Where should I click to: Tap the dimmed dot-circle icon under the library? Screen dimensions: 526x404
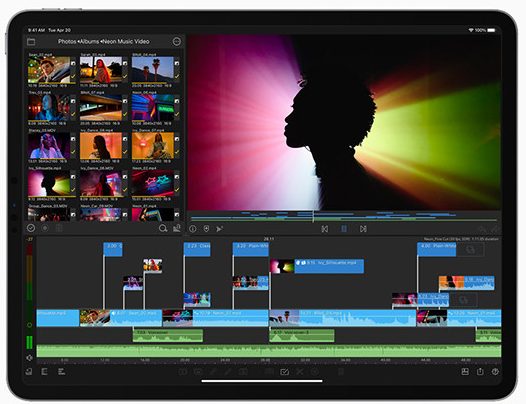[x=45, y=228]
